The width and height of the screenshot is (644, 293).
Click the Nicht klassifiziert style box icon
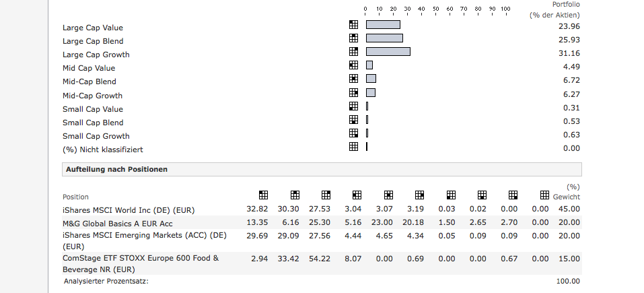(x=354, y=146)
